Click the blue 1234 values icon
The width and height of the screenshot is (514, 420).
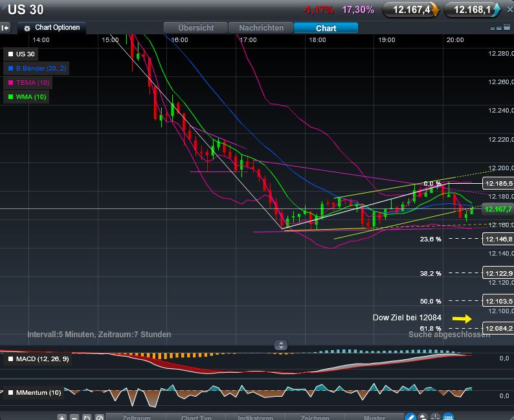click(x=448, y=417)
